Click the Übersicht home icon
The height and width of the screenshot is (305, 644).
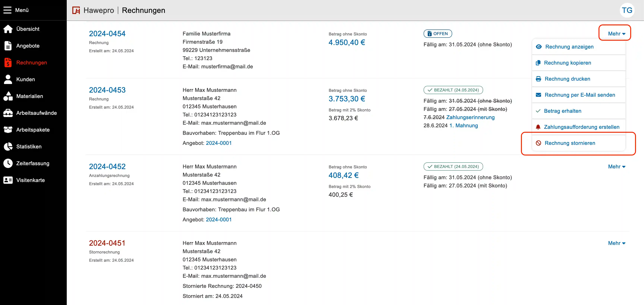tap(8, 29)
